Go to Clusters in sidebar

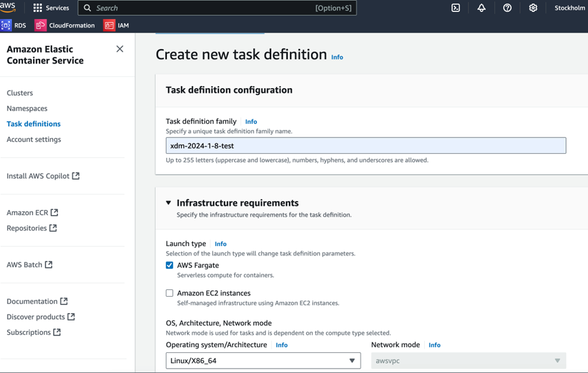click(x=20, y=93)
